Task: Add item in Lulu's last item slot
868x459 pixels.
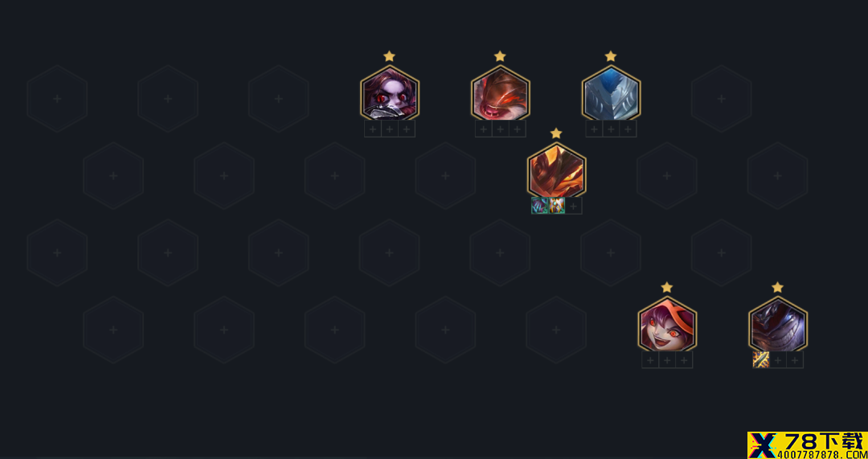Action: (684, 360)
